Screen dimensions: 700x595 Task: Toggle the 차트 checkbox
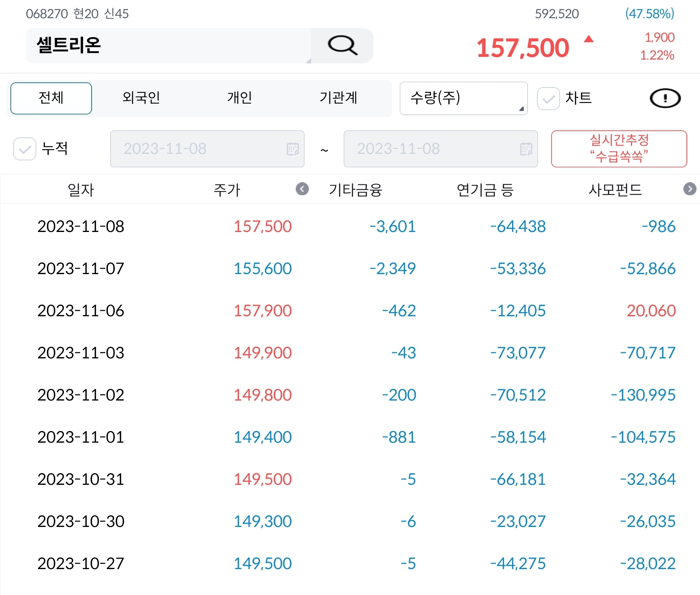[548, 99]
